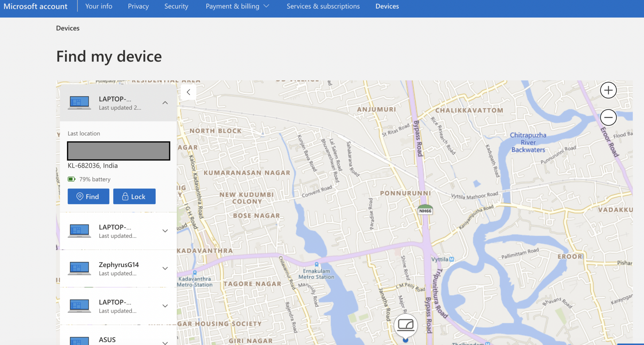Screen dimensions: 644x345
Task: Click the BOSE NAGAR map label
Action: [x=256, y=216]
